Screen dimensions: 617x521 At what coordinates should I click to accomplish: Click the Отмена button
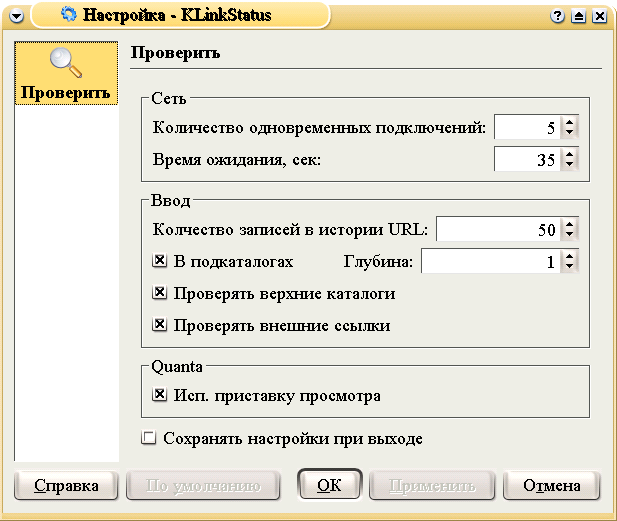click(551, 486)
